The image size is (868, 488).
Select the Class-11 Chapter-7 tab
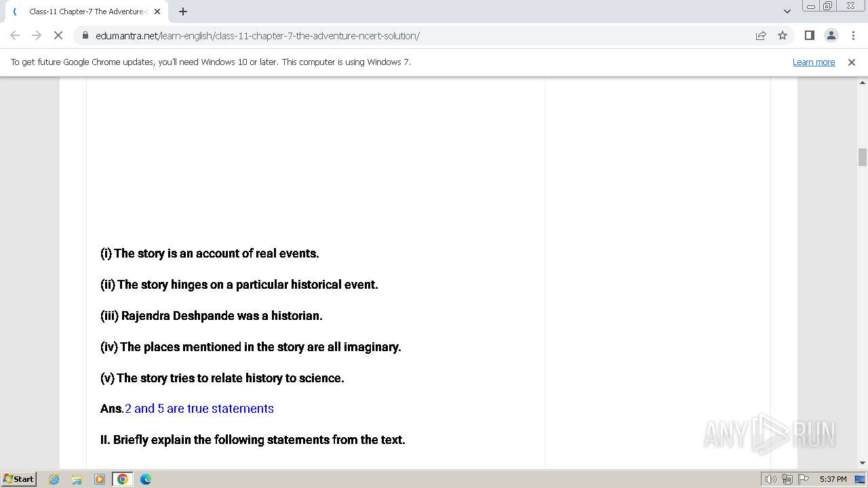(85, 12)
